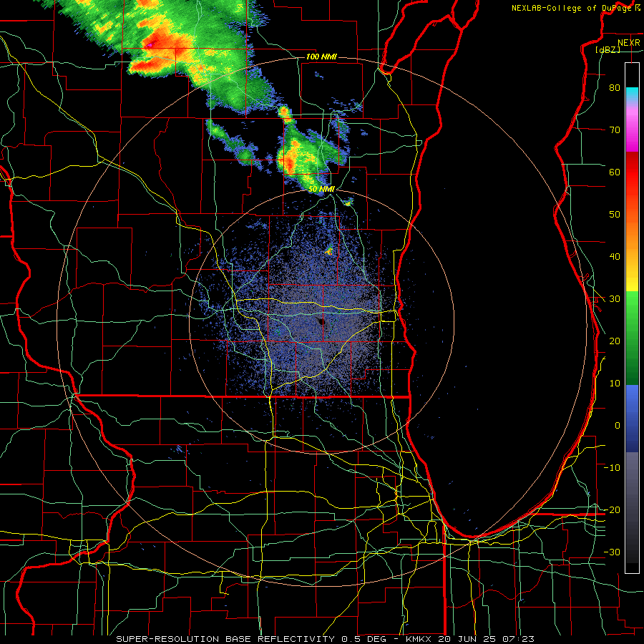
Task: Click the 40 value on dBZ scale
Action: point(615,257)
